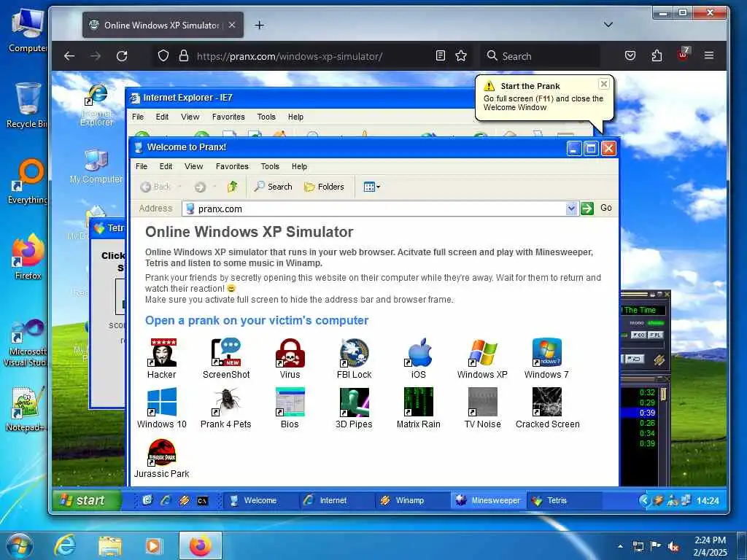Screen dimensions: 747x560
Task: Open the Firefox hamburger menu
Action: click(x=709, y=55)
